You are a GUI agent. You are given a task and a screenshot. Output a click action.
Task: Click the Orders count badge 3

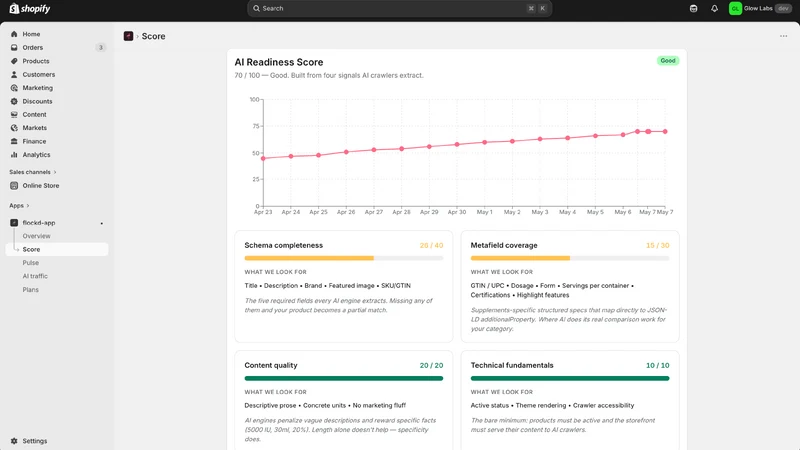[101, 47]
